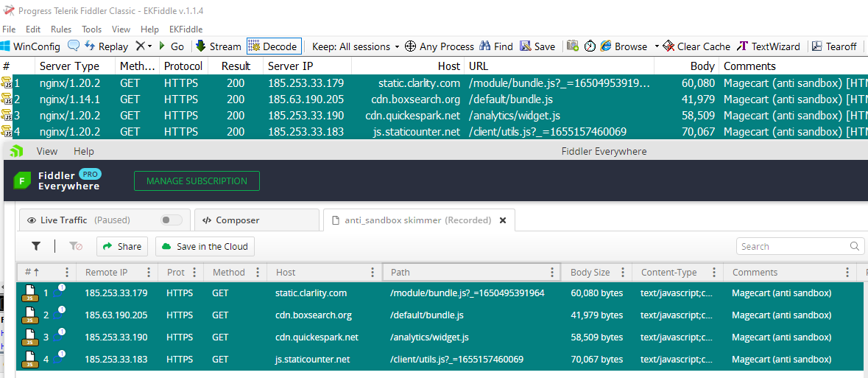This screenshot has height=378, width=868.
Task: Click Fiddler Everywhere green logo icon
Action: point(22,181)
